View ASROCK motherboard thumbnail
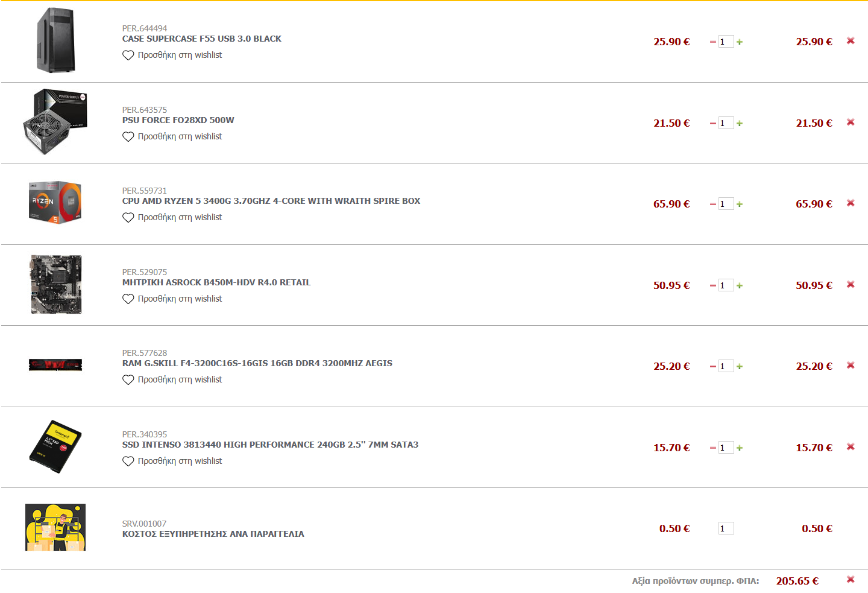This screenshot has height=593, width=868. 56,284
